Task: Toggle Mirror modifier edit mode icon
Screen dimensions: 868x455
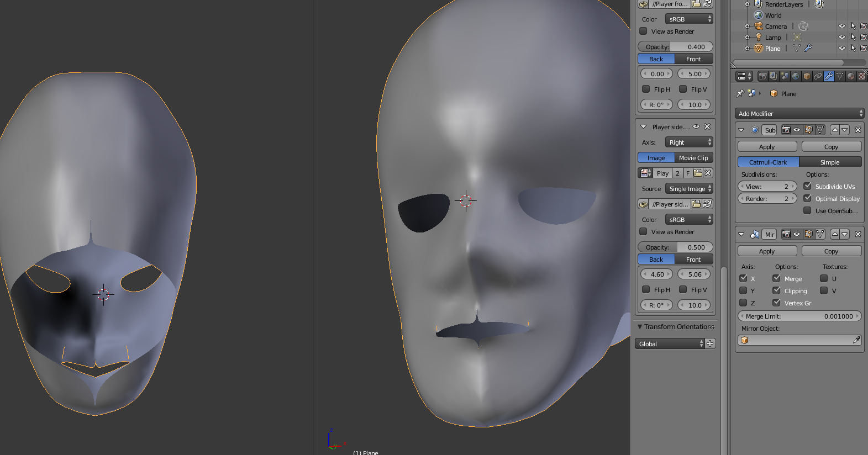Action: click(809, 234)
